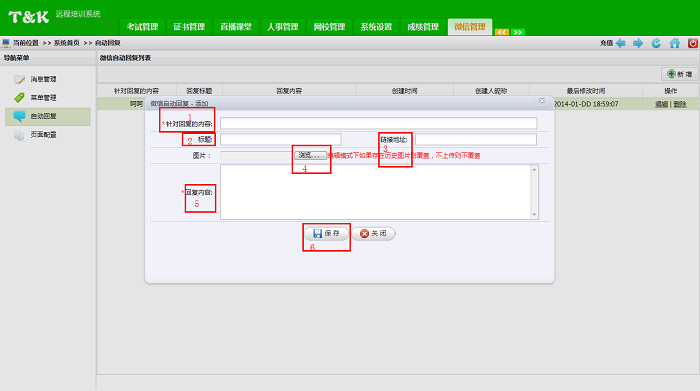
Task: Click the 创建时间 column header
Action: (404, 91)
